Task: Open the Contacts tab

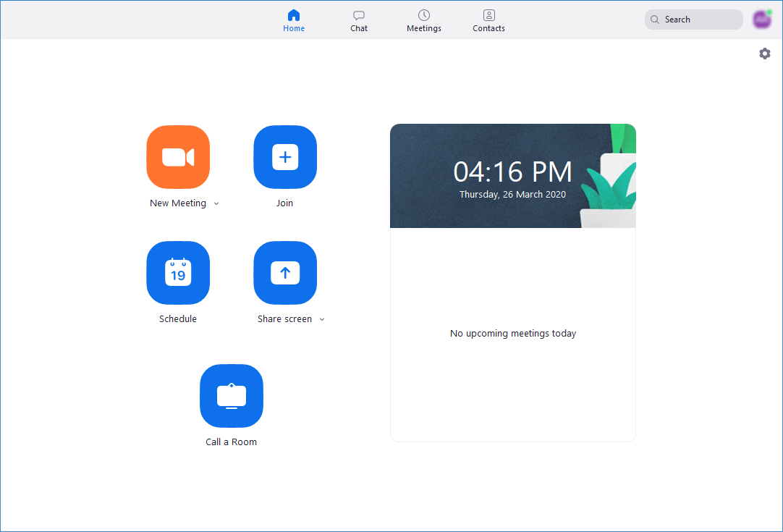Action: coord(489,20)
